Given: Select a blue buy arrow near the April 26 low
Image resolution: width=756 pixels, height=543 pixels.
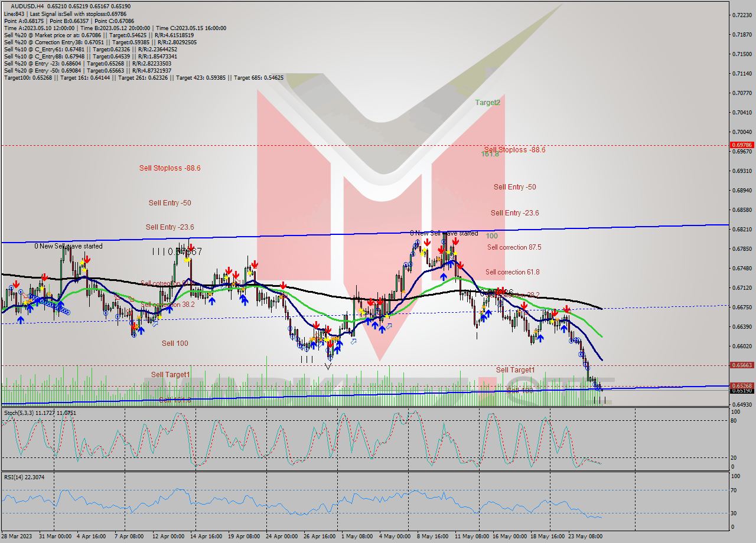Looking at the screenshot, I should tap(339, 344).
